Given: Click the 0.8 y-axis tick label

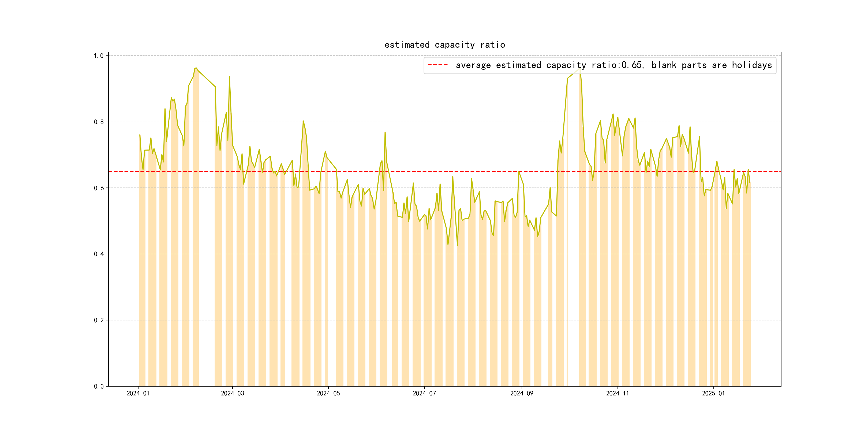Looking at the screenshot, I should (x=98, y=122).
